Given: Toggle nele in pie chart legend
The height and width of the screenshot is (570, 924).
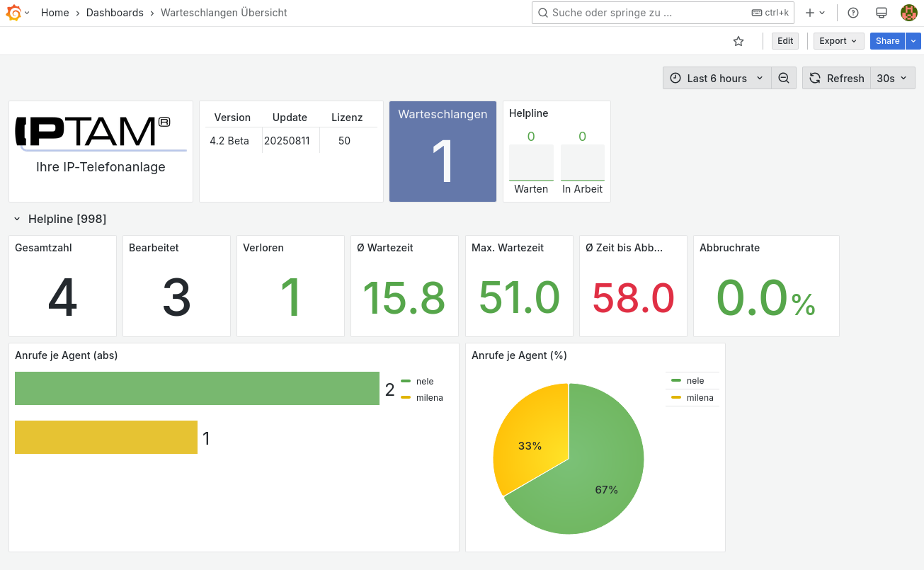Looking at the screenshot, I should [x=695, y=381].
